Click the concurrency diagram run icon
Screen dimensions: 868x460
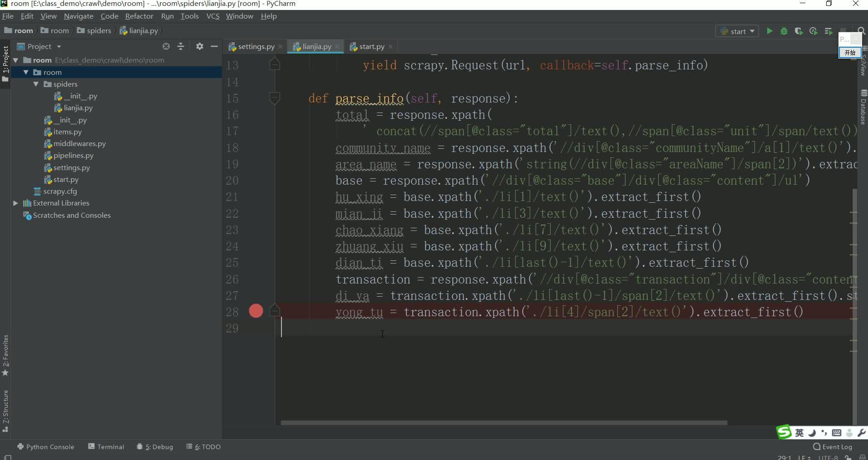[829, 31]
